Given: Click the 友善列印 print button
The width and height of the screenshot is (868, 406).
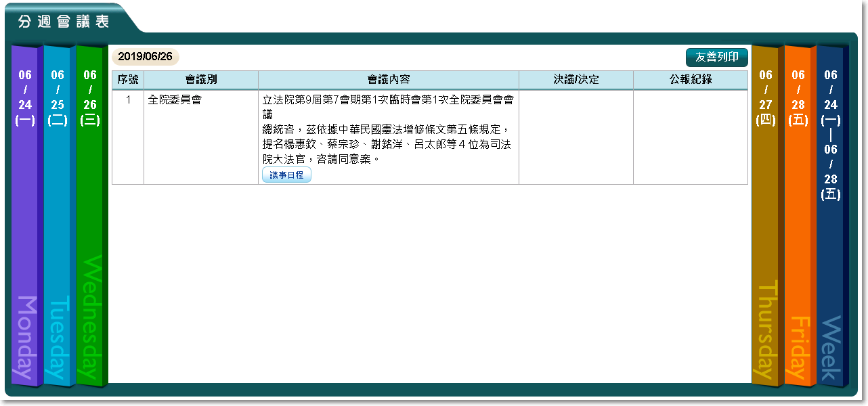Looking at the screenshot, I should pyautogui.click(x=716, y=58).
